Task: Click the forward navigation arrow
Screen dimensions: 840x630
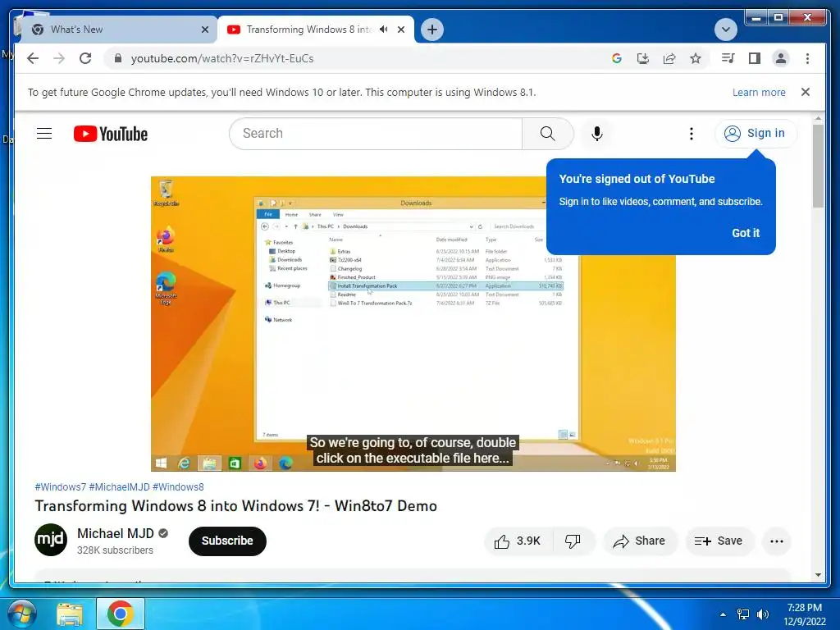Action: 59,58
